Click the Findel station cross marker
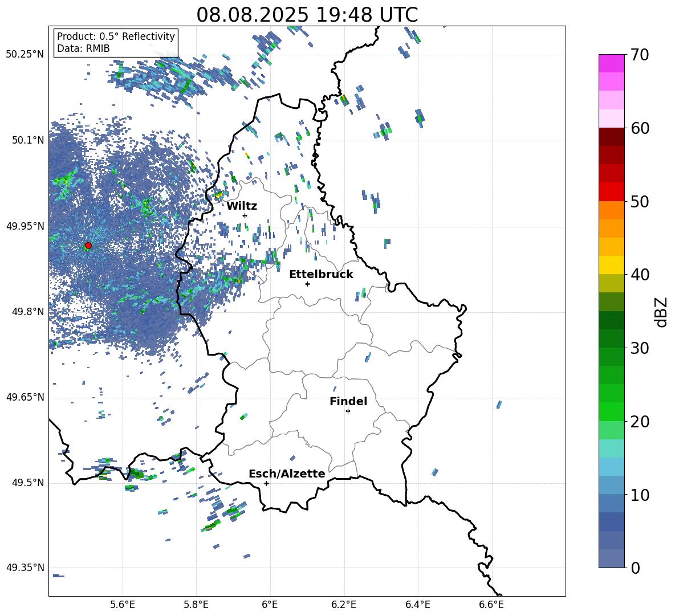The image size is (675, 616). pyautogui.click(x=348, y=411)
